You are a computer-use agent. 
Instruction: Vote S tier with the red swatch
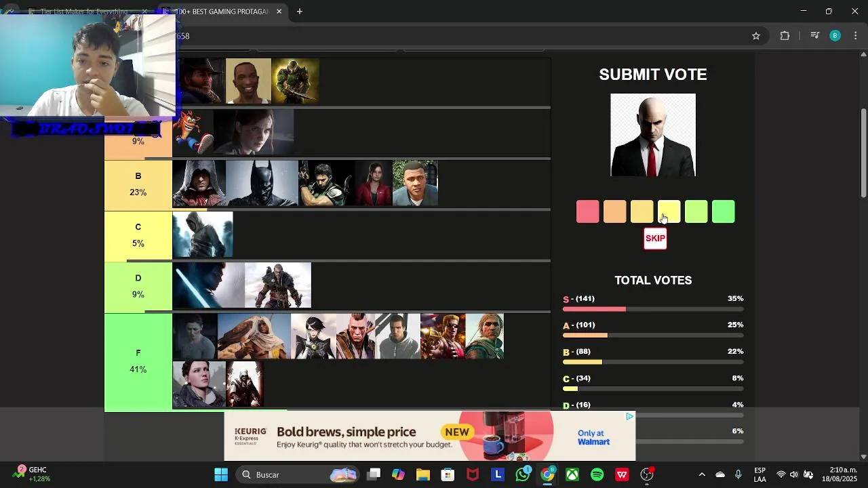pyautogui.click(x=588, y=212)
